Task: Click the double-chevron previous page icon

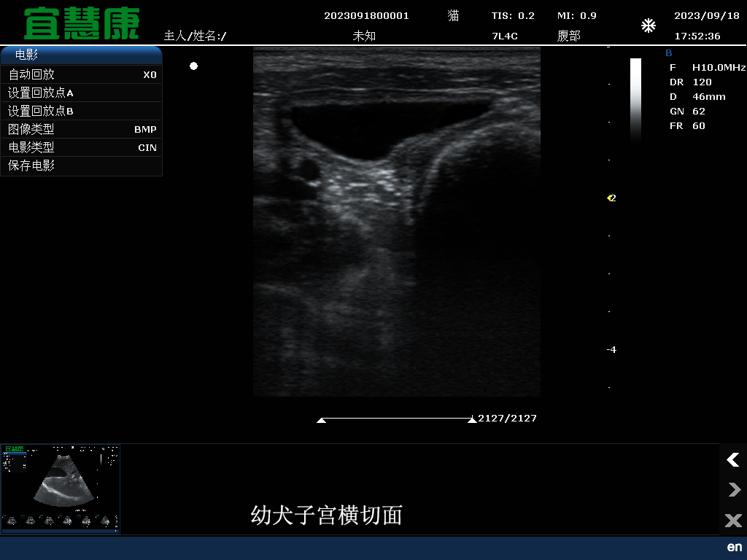Action: (733, 460)
